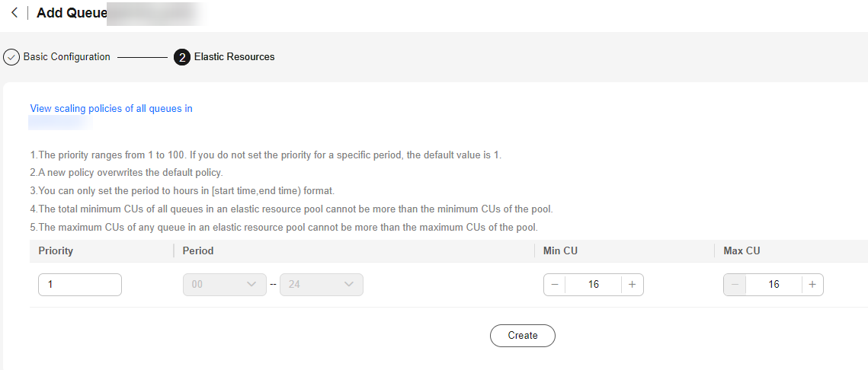Image resolution: width=868 pixels, height=370 pixels.
Task: Click the Priority column header
Action: tap(56, 250)
